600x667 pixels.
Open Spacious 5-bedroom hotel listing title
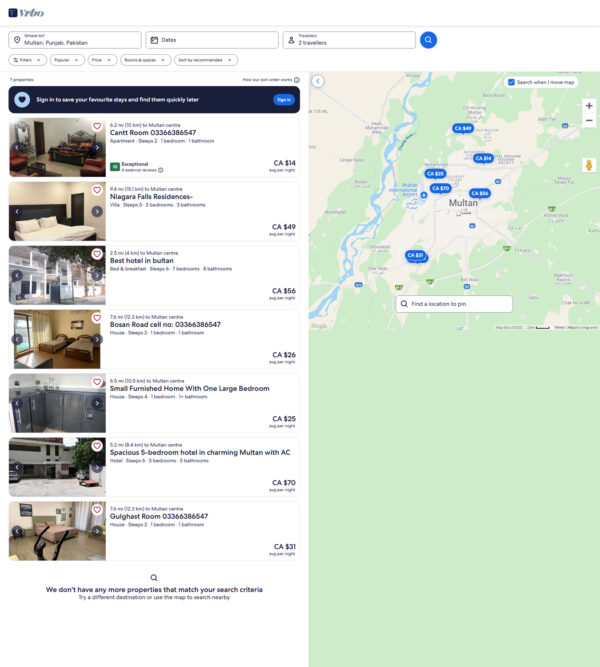pos(200,453)
